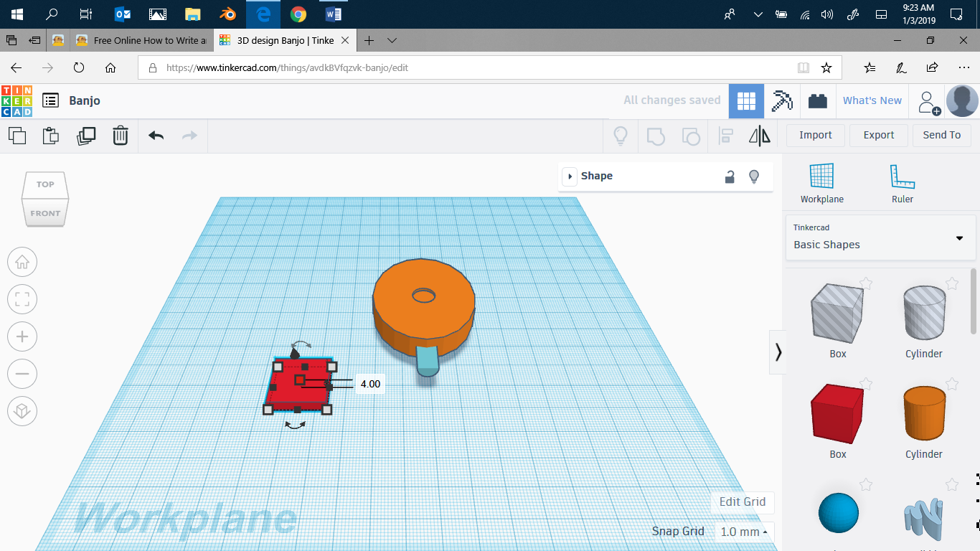980x551 pixels.
Task: Favorite the Sphere shape star
Action: pos(866,484)
